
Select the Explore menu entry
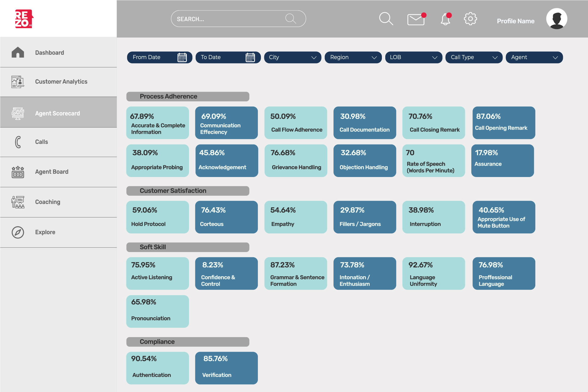pyautogui.click(x=45, y=232)
